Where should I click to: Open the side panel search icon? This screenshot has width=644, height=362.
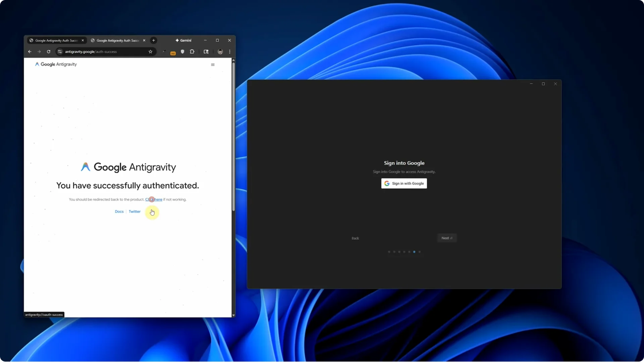[x=206, y=52]
